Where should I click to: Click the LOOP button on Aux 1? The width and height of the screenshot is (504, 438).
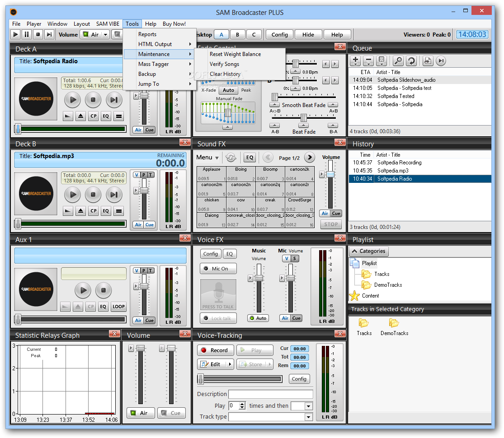click(118, 306)
